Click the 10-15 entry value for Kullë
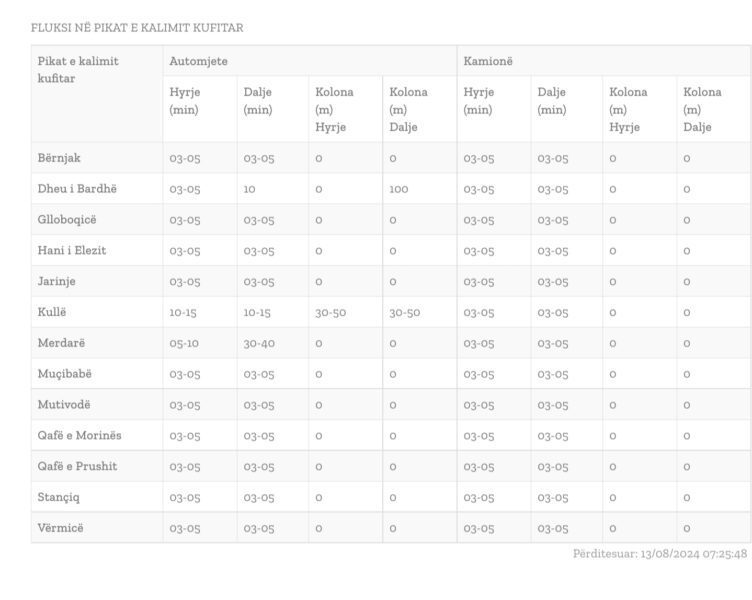The image size is (752, 600). pos(183,313)
